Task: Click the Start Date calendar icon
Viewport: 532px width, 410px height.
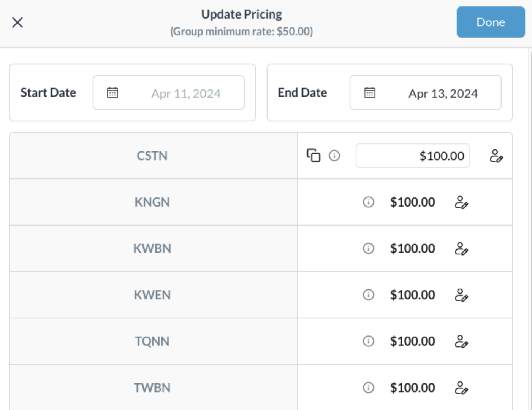Action: pos(112,93)
